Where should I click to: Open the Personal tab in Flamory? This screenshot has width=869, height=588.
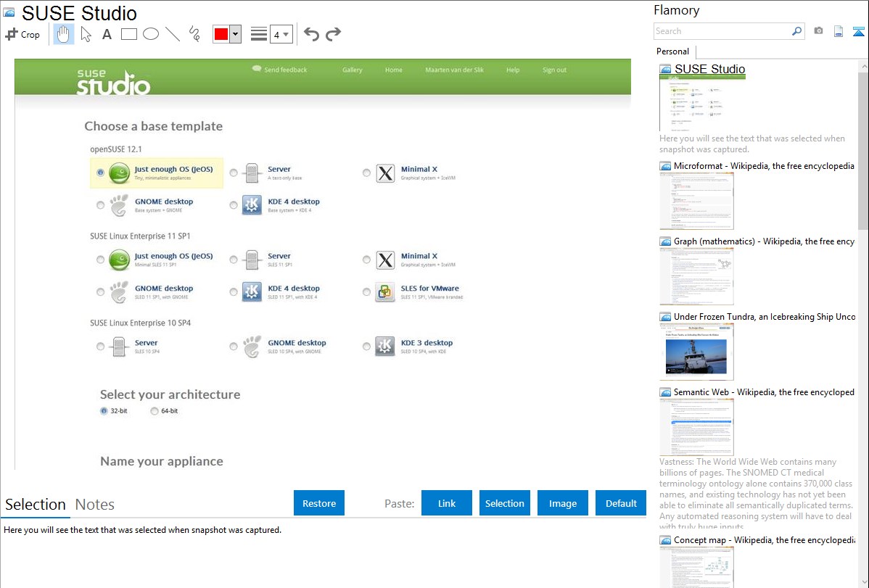click(x=673, y=51)
